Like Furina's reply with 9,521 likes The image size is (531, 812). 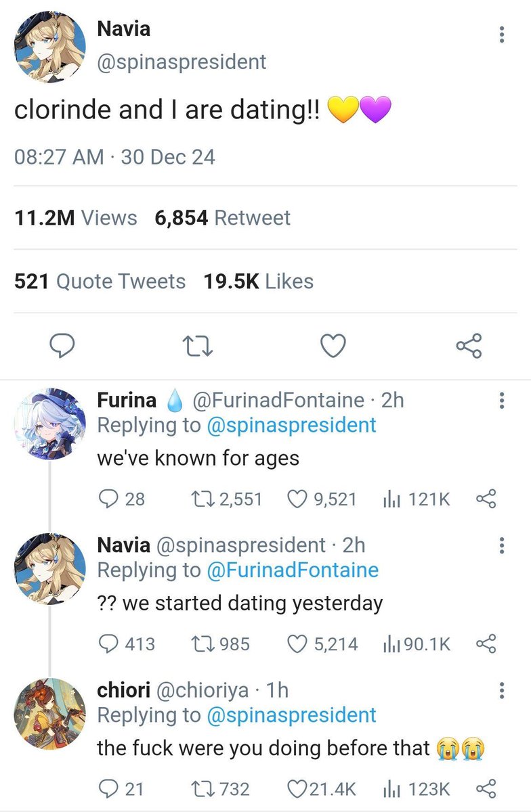click(x=298, y=499)
